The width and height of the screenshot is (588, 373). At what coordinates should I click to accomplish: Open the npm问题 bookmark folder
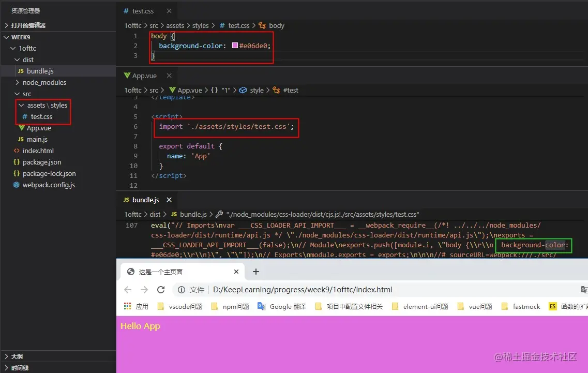tap(230, 307)
